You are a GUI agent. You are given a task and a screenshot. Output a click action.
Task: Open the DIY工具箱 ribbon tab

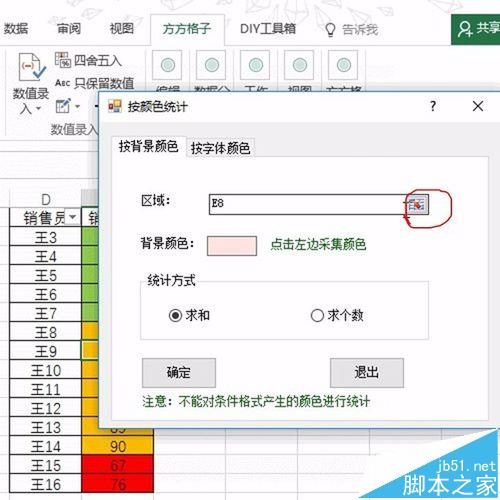(268, 29)
